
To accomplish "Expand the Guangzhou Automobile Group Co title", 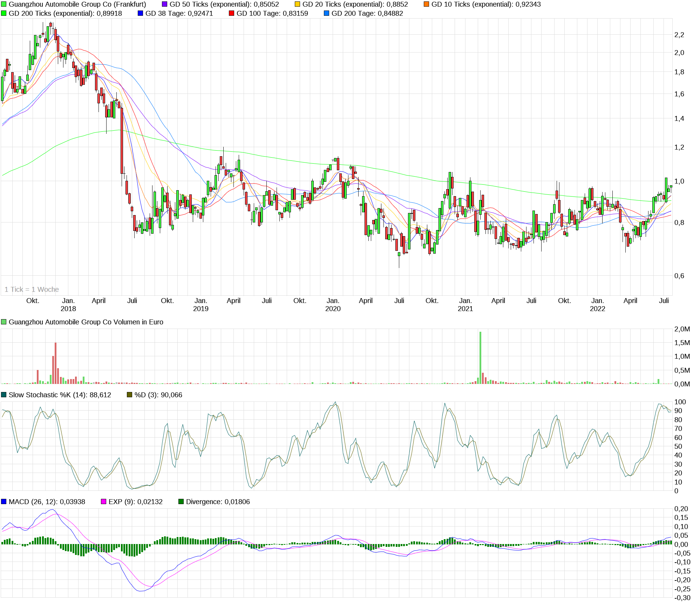I will [77, 5].
